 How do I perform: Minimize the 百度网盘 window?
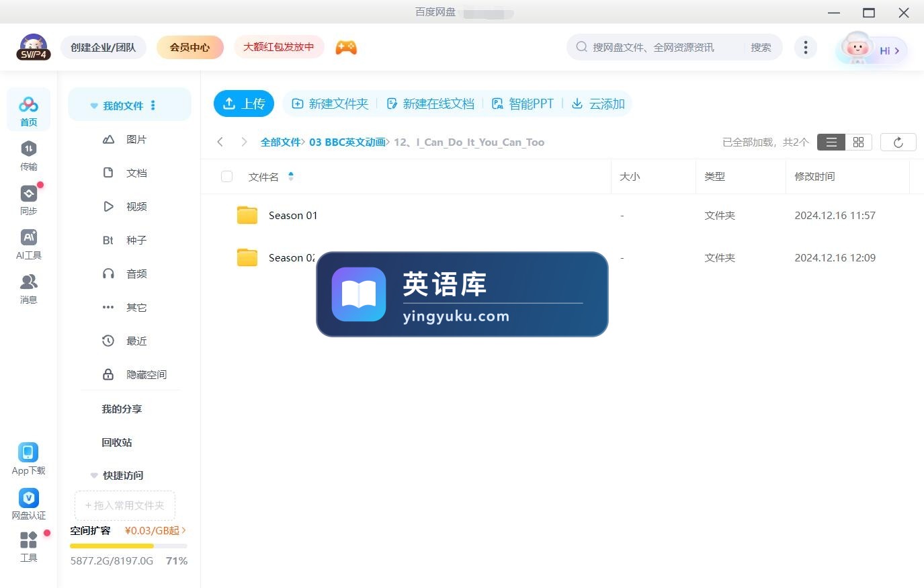834,13
